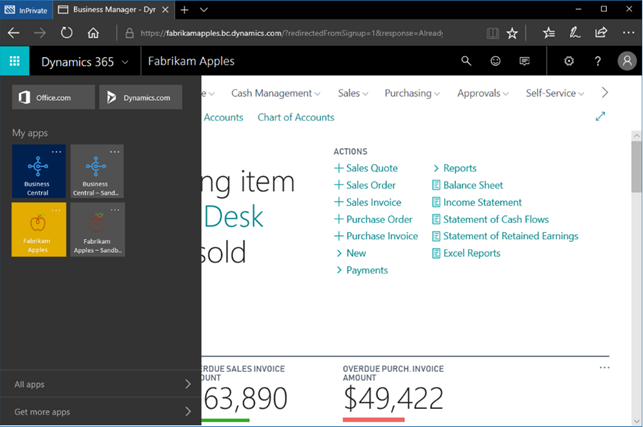This screenshot has height=427, width=643.
Task: Expand the Get more apps row
Action: click(x=100, y=411)
